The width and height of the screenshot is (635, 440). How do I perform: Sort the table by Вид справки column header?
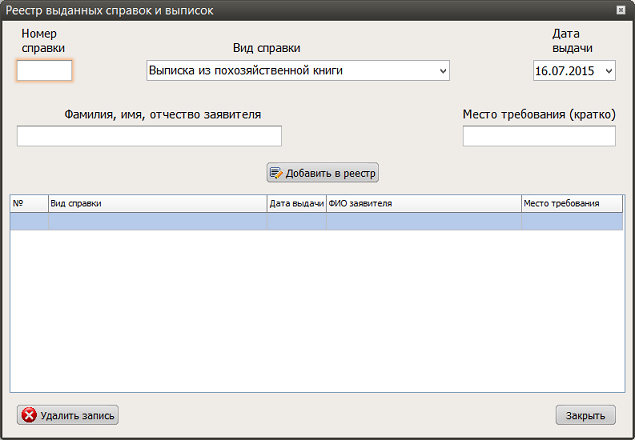[x=158, y=203]
